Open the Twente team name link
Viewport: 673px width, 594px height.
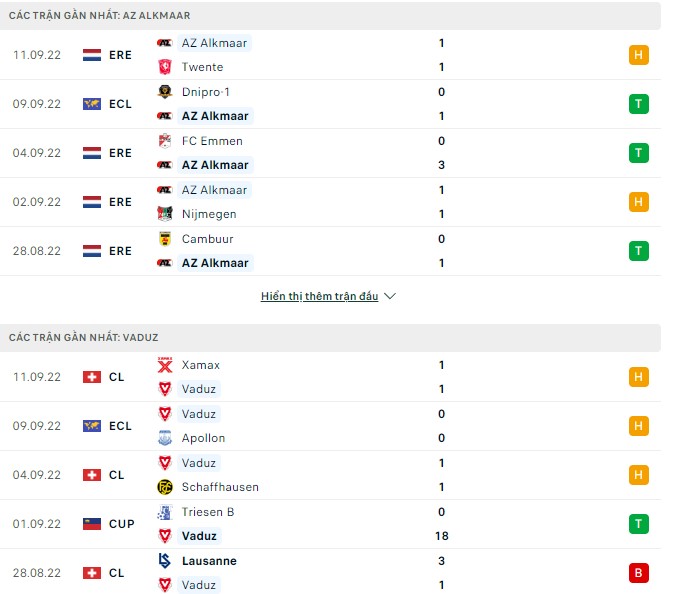click(x=202, y=67)
